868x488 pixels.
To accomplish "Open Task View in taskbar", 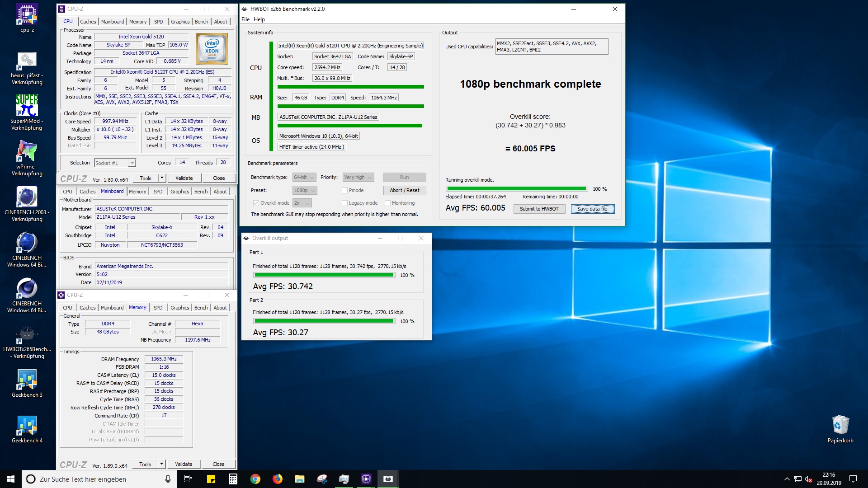I will coord(188,479).
